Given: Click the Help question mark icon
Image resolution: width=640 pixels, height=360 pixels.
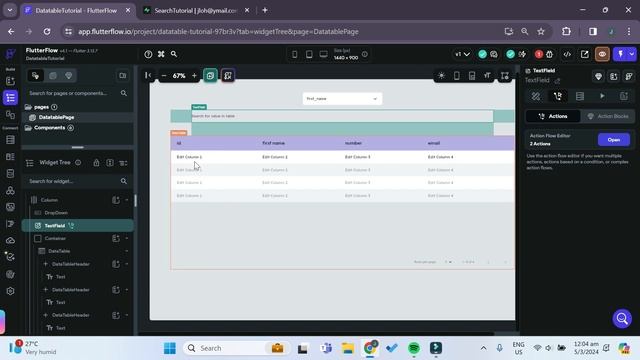Looking at the screenshot, I should pos(148,54).
